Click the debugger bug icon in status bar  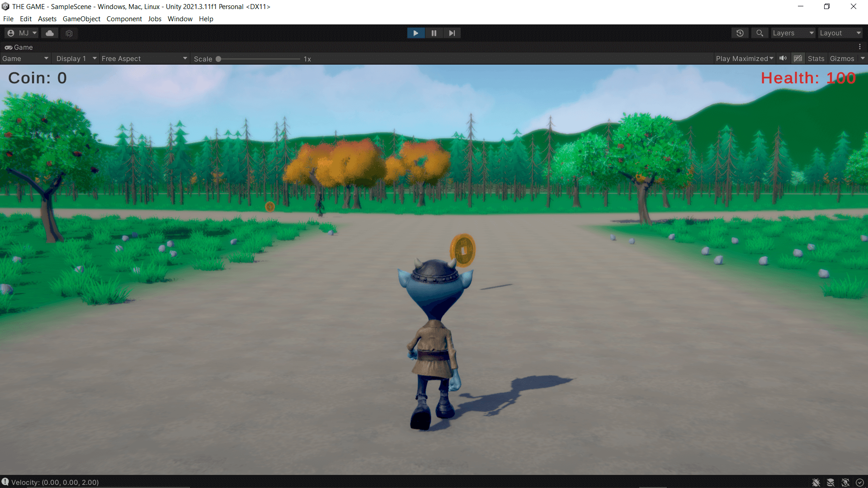(816, 483)
